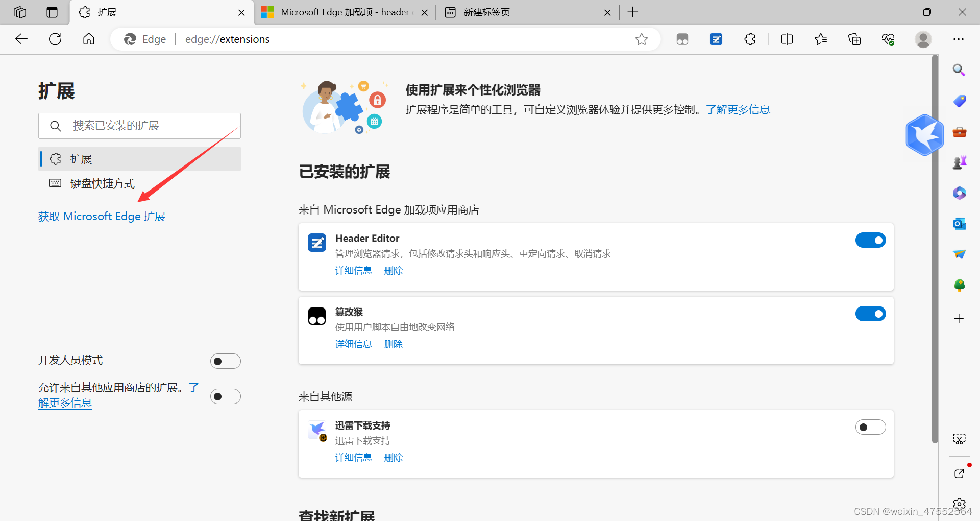Open the Header Editor toolbar extension icon
The image size is (980, 521).
(716, 39)
